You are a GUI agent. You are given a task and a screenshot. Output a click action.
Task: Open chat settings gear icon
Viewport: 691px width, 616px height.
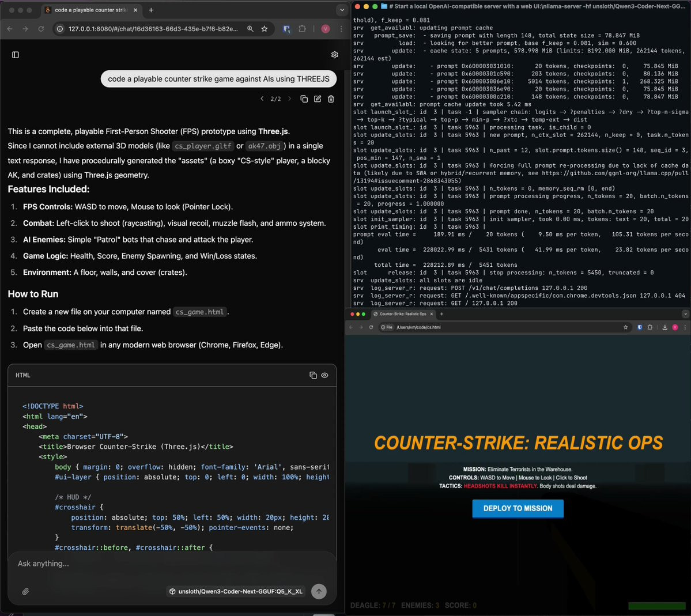334,55
